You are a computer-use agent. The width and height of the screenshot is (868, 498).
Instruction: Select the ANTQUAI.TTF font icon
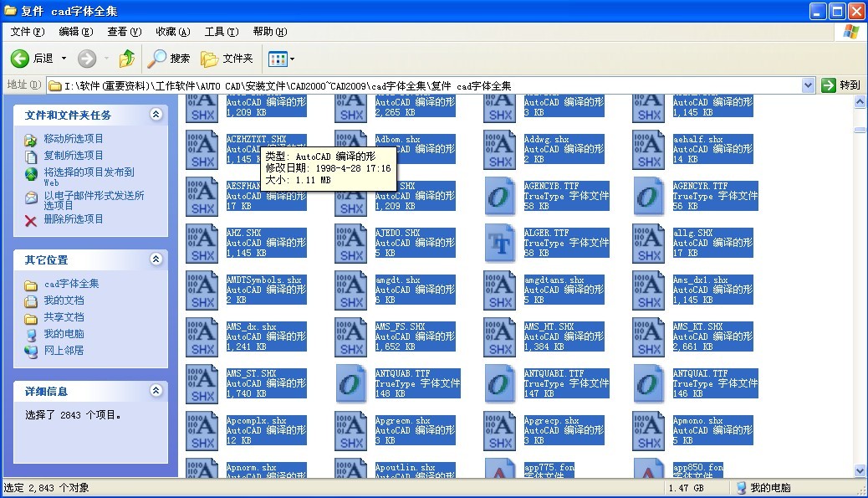[x=648, y=383]
